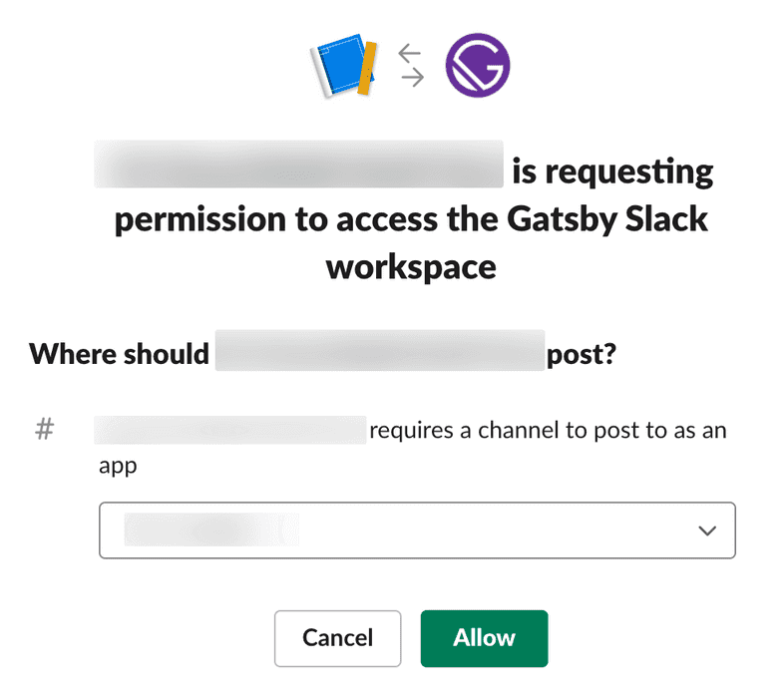Image resolution: width=784 pixels, height=696 pixels.
Task: Click the blurred app name in the heading
Action: point(297,166)
